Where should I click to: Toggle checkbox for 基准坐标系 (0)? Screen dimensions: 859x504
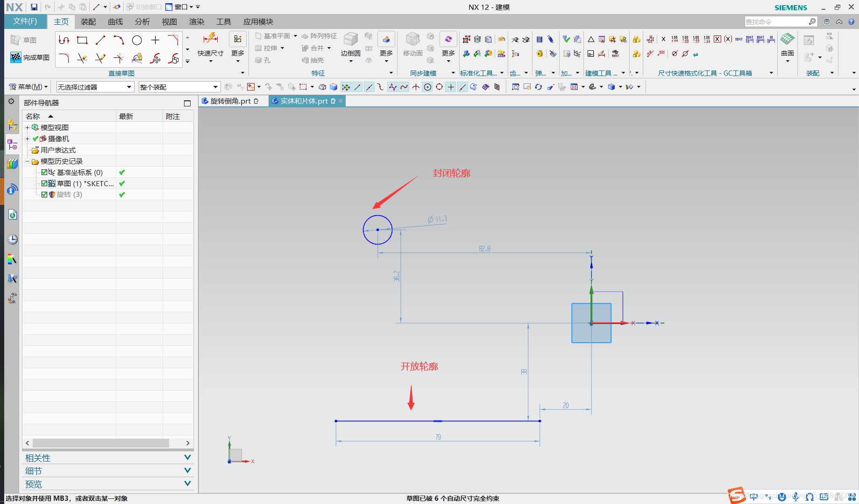pos(44,172)
